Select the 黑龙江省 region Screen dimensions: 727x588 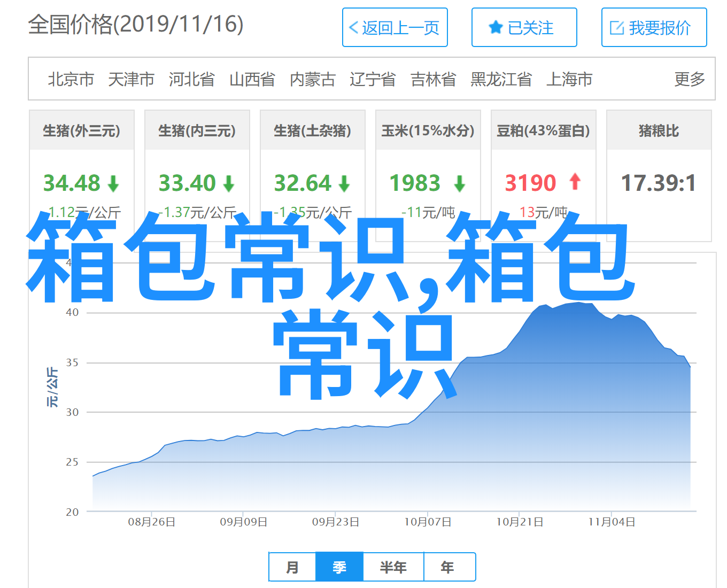[501, 79]
